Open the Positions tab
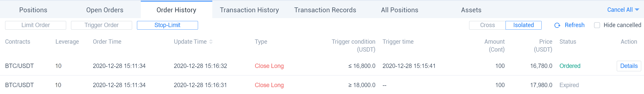This screenshot has width=644, height=94. (x=33, y=10)
